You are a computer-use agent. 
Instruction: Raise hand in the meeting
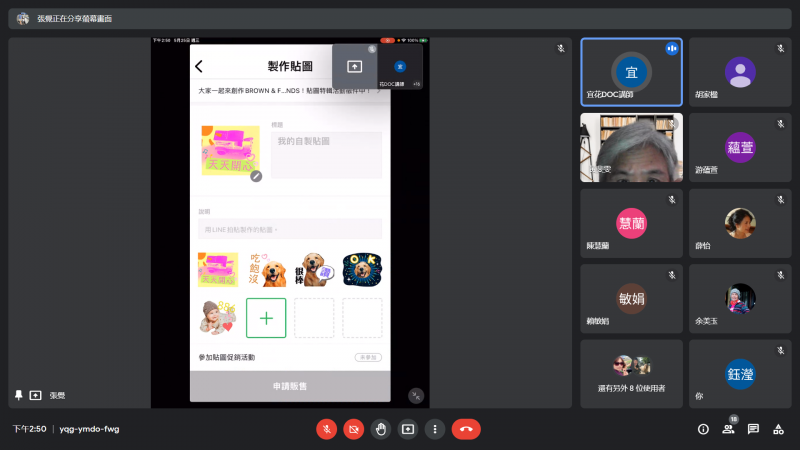(x=380, y=429)
